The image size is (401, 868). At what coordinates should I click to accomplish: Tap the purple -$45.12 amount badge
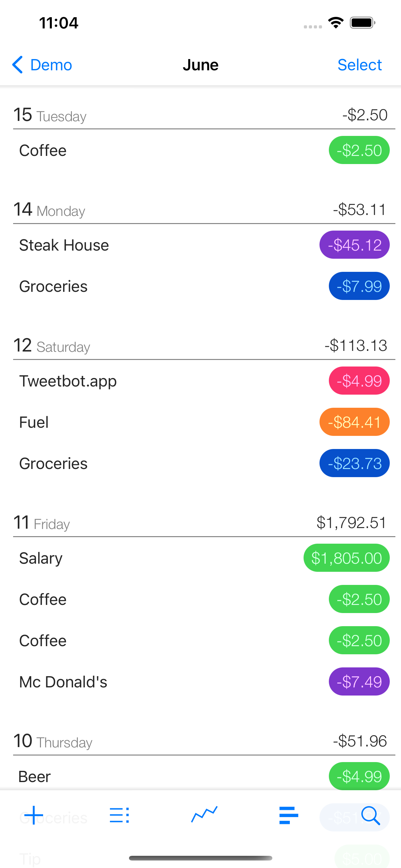pos(354,245)
